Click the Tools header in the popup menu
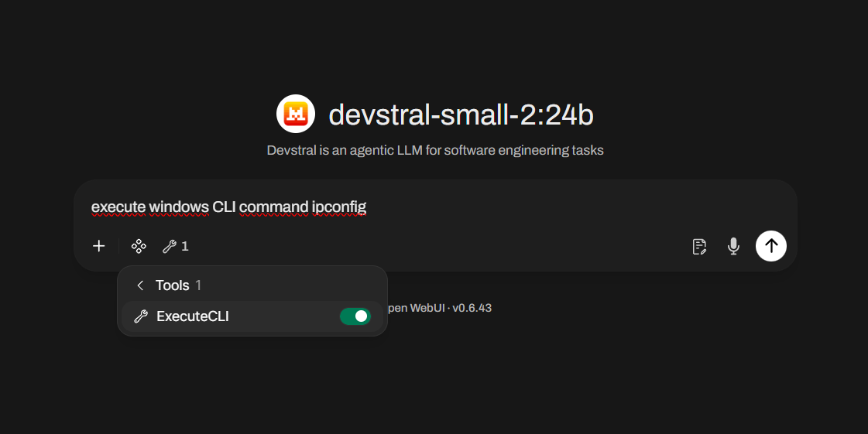 pos(173,285)
